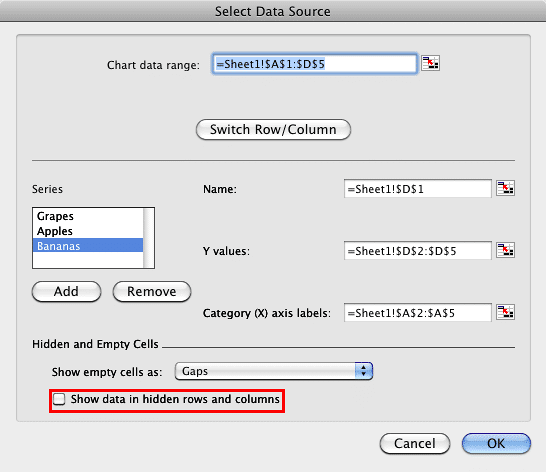
Task: Click range selector icon beside Chart data range
Action: (430, 63)
